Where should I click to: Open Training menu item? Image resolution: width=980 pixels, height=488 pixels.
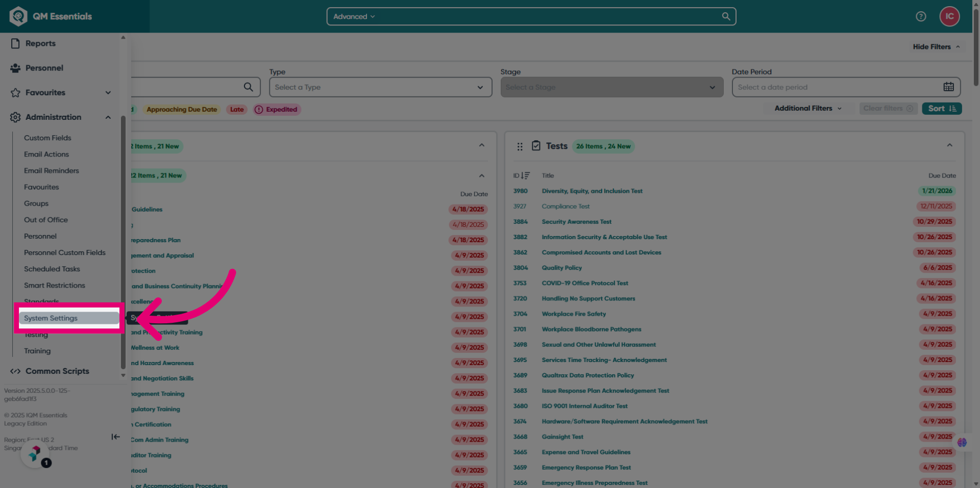[37, 351]
